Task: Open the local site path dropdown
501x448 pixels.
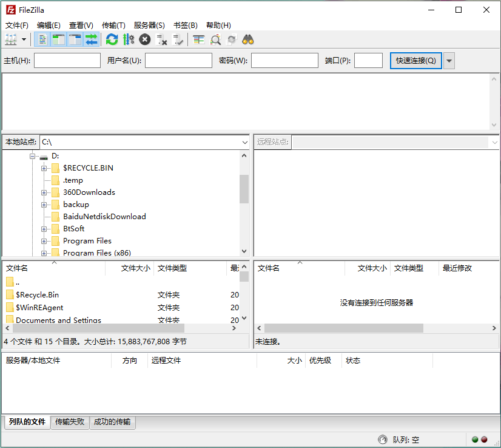Action: point(245,142)
